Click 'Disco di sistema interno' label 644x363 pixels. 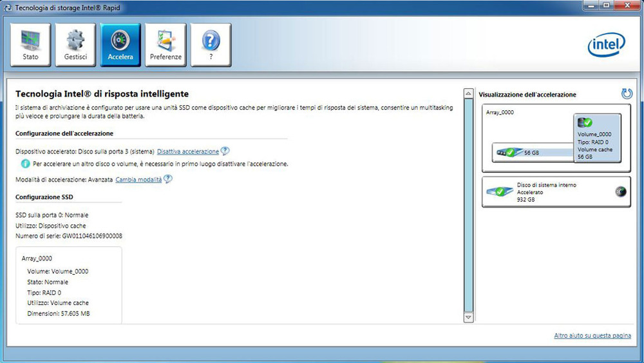click(547, 185)
